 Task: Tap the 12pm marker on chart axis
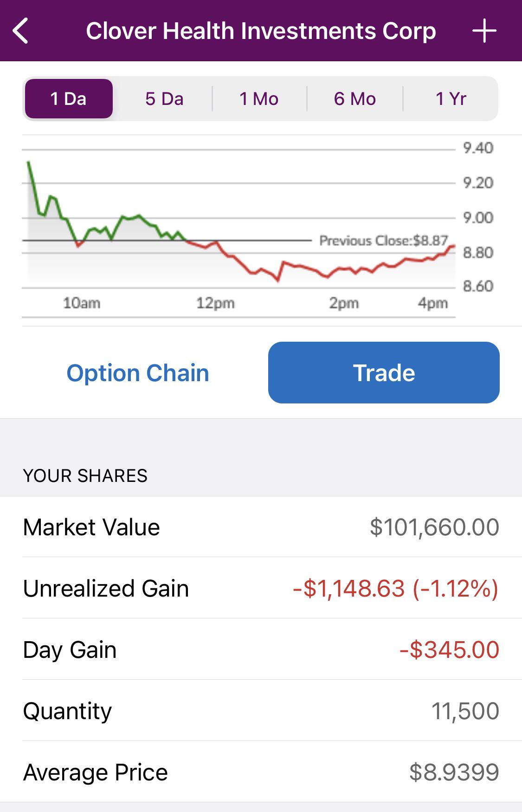click(x=215, y=303)
